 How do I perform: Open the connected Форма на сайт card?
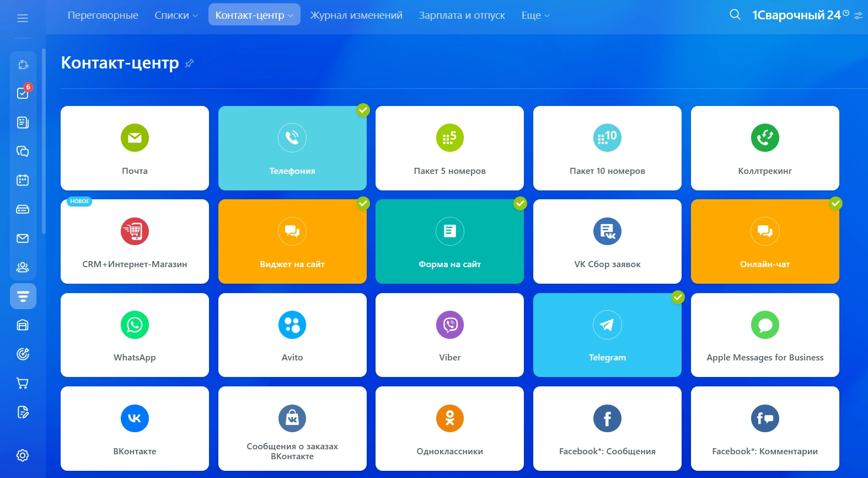(449, 241)
